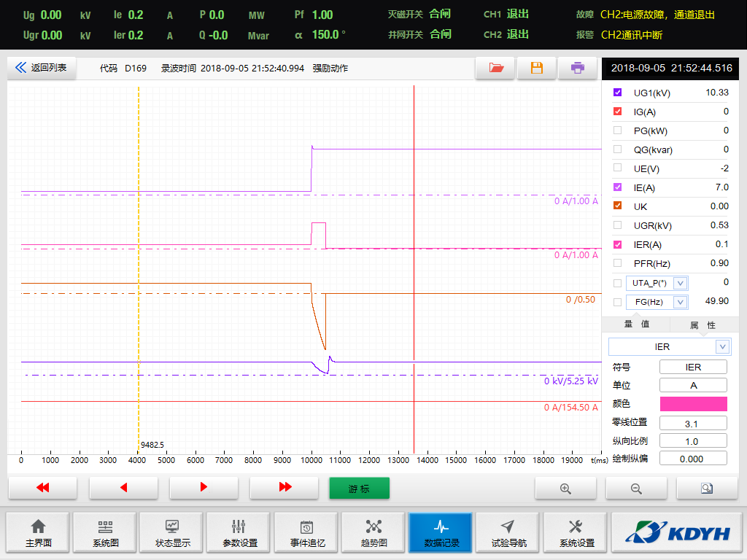
Task: Step forward with single right red arrow
Action: [204, 488]
